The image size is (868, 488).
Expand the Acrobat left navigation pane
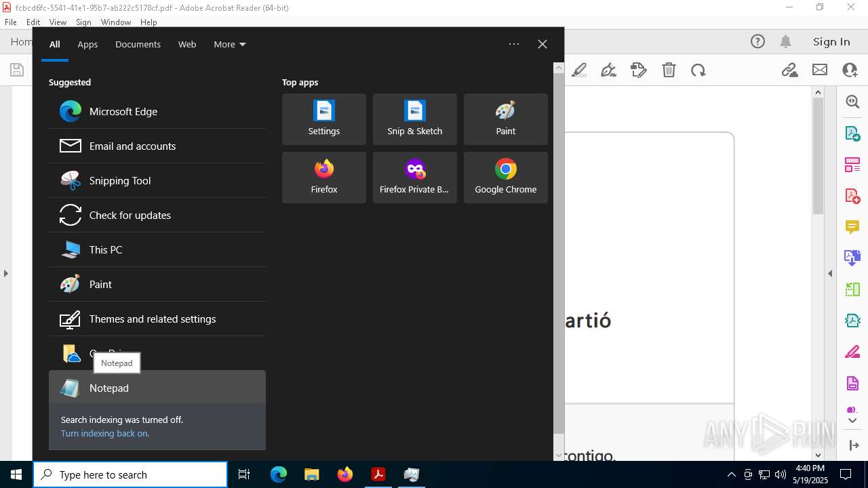5,274
